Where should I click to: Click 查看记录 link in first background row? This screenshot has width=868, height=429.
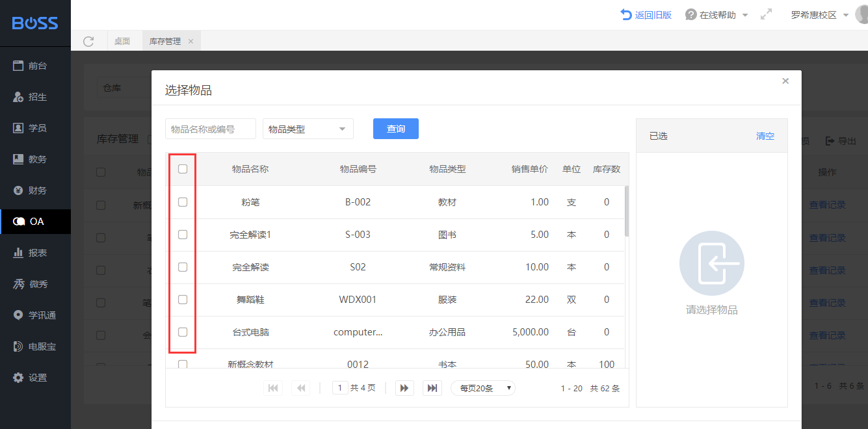click(x=827, y=205)
